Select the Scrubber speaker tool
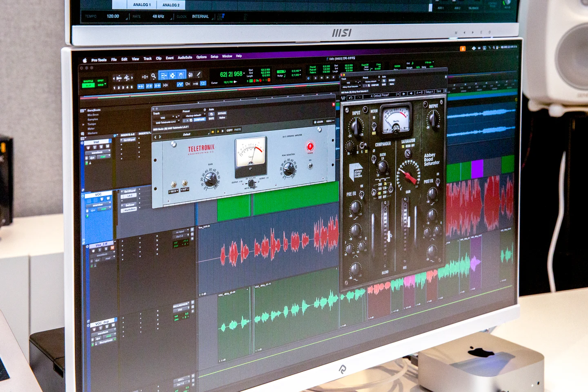This screenshot has height=392, width=588. 190,75
